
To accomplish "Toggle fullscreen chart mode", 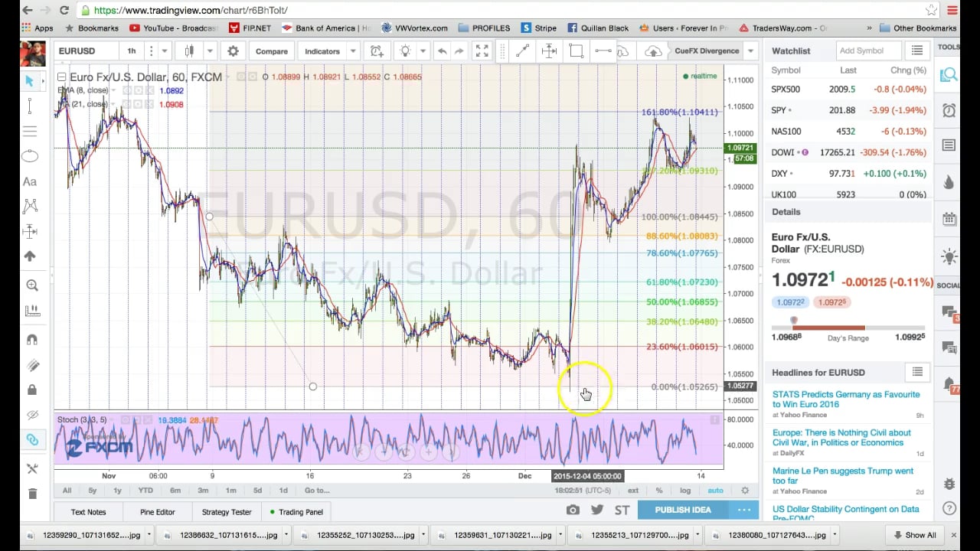I will click(482, 51).
